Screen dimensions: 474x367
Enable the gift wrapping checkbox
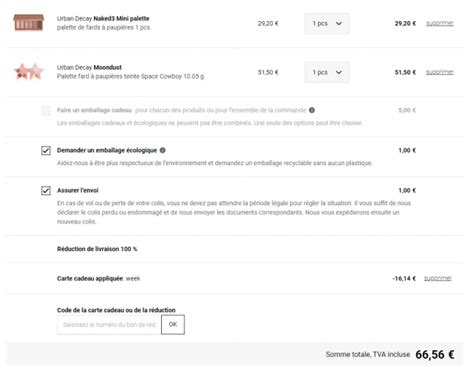point(46,110)
